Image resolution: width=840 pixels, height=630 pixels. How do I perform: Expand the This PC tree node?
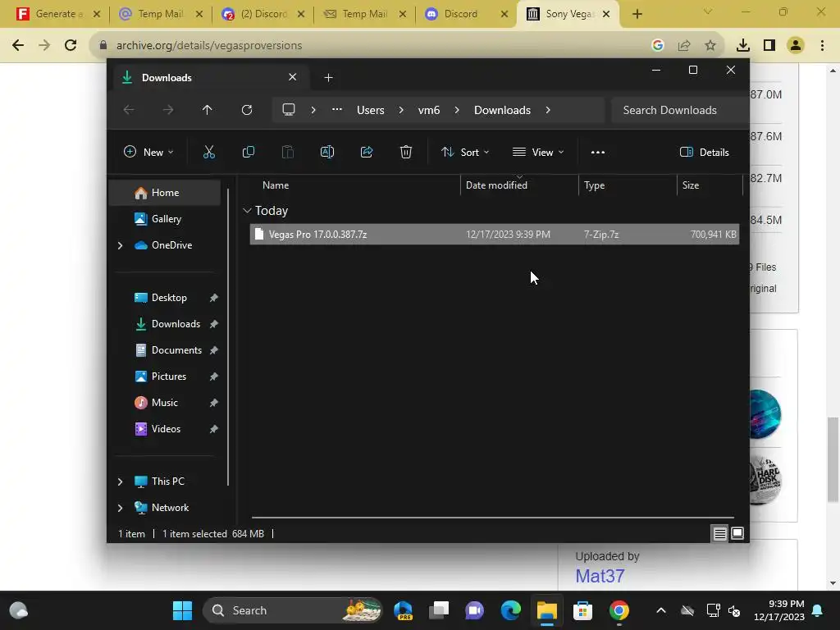pos(120,482)
